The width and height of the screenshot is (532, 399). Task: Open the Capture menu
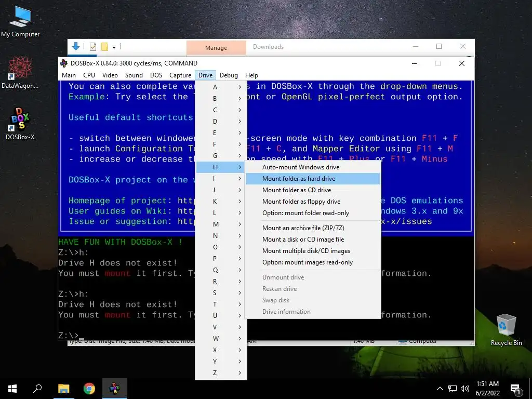pyautogui.click(x=180, y=75)
